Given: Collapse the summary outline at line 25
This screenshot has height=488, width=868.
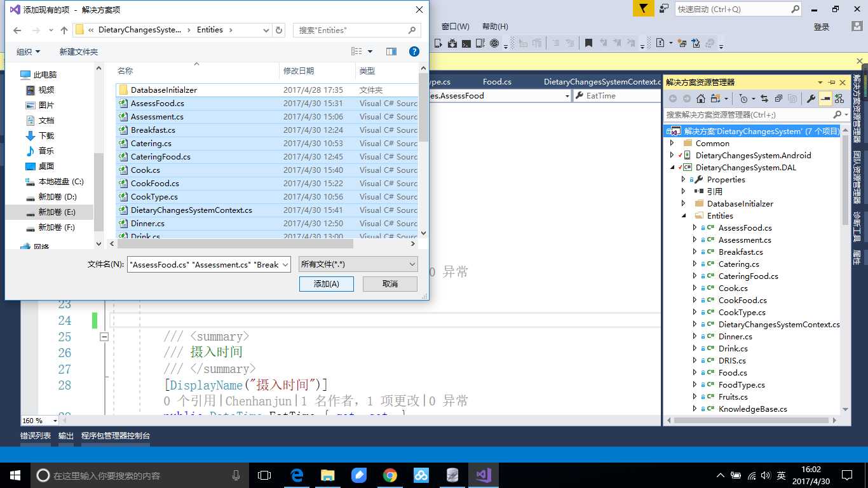Looking at the screenshot, I should [104, 337].
